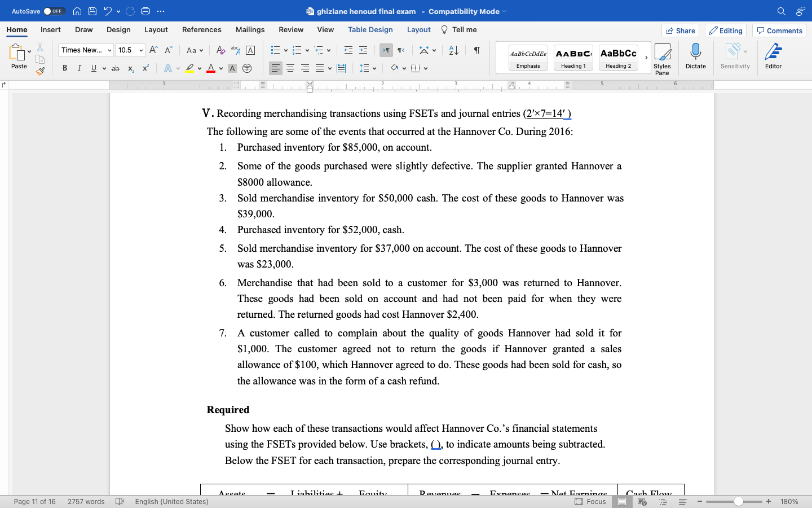Decrease indent of selected paragraph
The width and height of the screenshot is (812, 508).
pyautogui.click(x=348, y=50)
